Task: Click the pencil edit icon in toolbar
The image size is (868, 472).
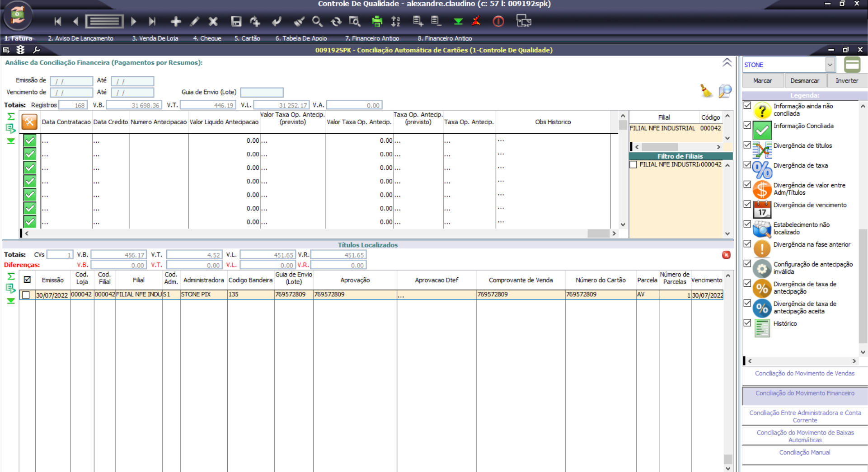Action: click(194, 21)
